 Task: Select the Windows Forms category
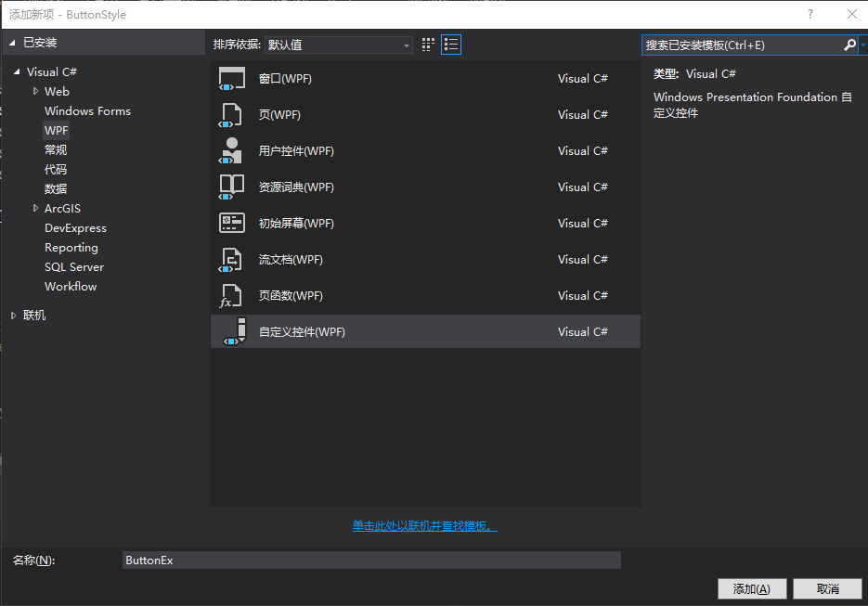coord(87,110)
